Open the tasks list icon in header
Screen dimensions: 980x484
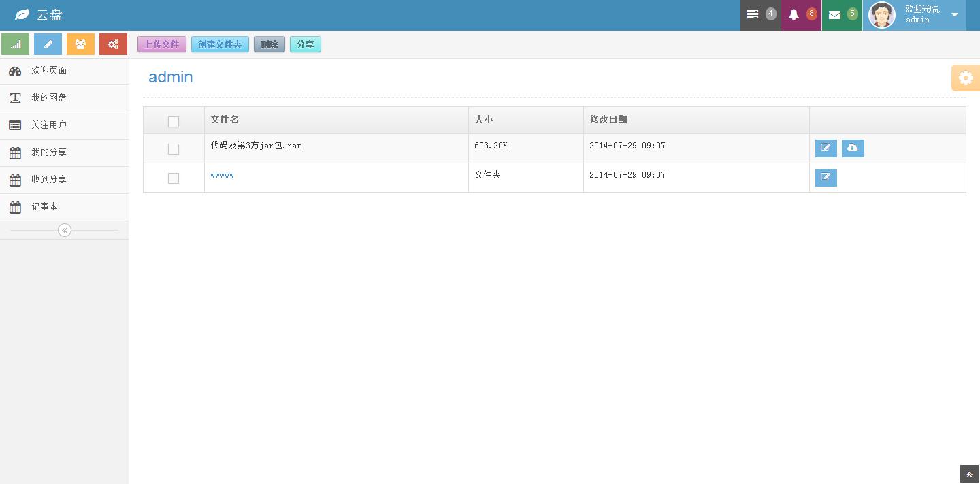pyautogui.click(x=753, y=14)
